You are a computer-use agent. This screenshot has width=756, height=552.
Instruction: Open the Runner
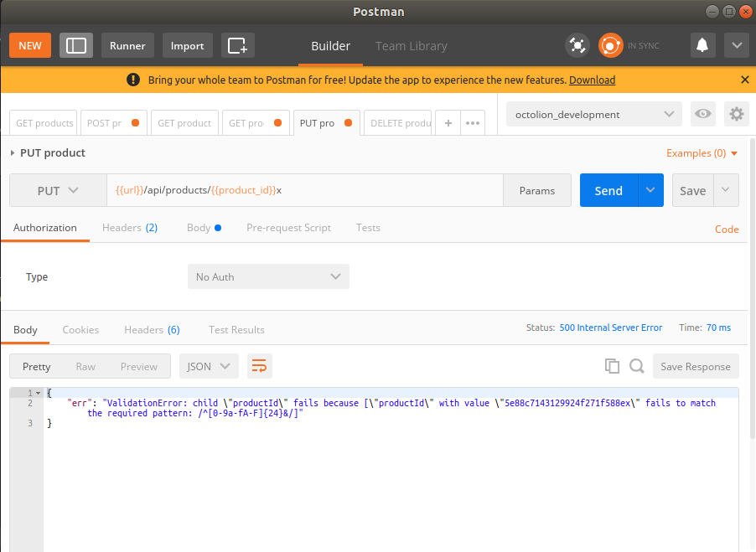[127, 46]
